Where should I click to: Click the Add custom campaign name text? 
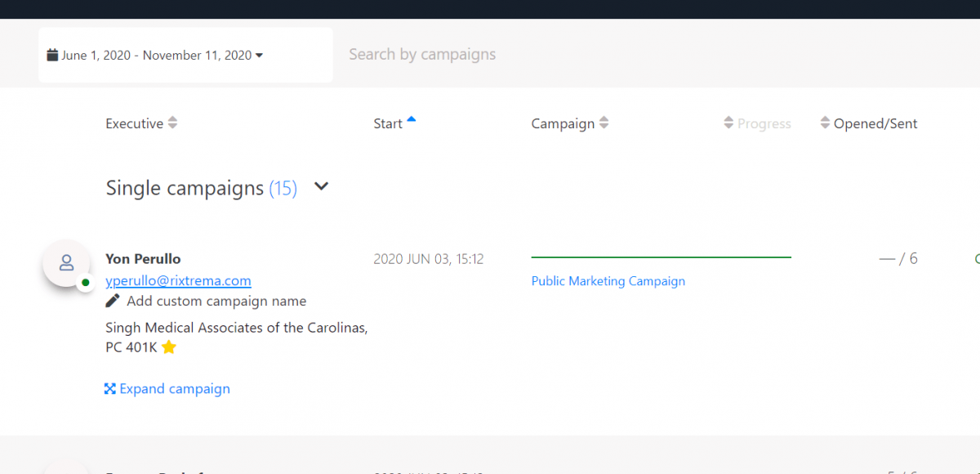tap(216, 301)
